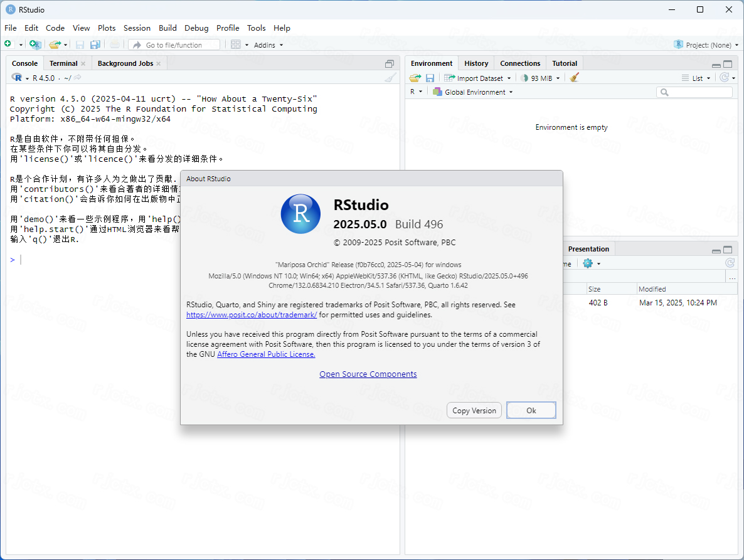Open the Debug menu
Viewport: 744px width, 560px height.
196,28
